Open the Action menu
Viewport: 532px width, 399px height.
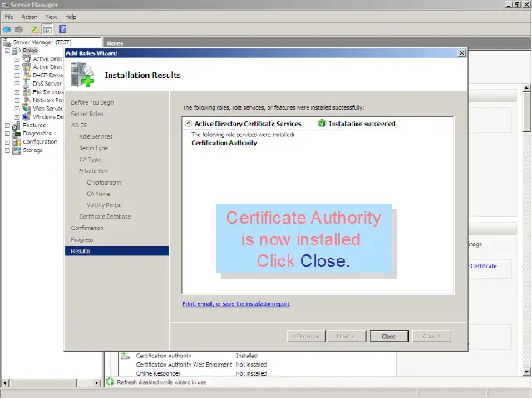click(30, 17)
